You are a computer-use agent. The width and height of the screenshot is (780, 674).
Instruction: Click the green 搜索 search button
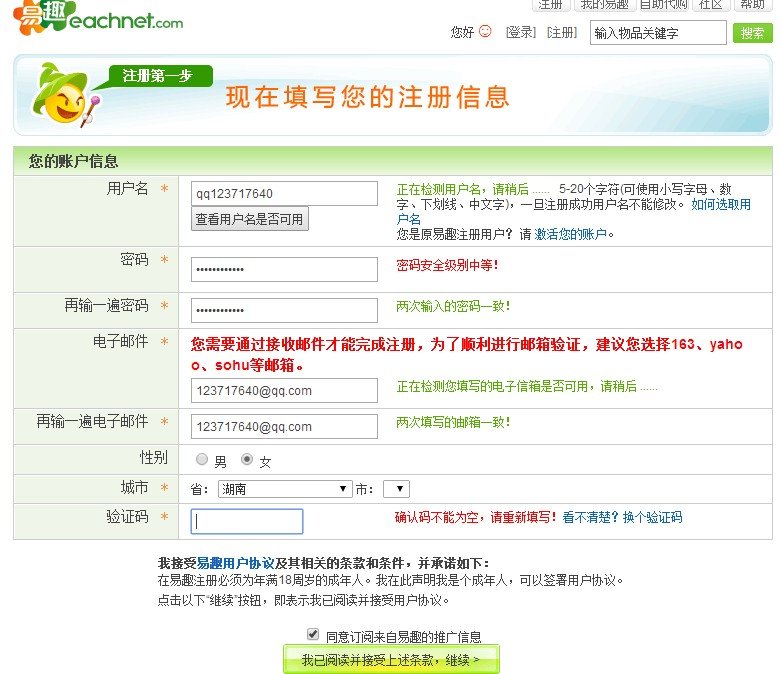click(752, 33)
